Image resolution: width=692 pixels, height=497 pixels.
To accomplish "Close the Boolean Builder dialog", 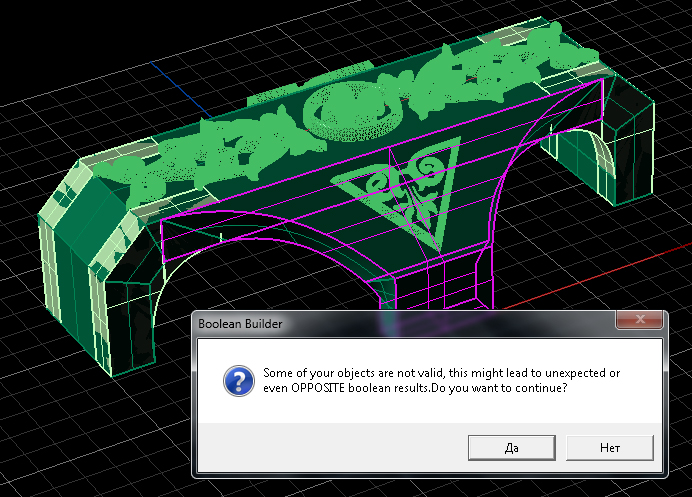I will [639, 319].
